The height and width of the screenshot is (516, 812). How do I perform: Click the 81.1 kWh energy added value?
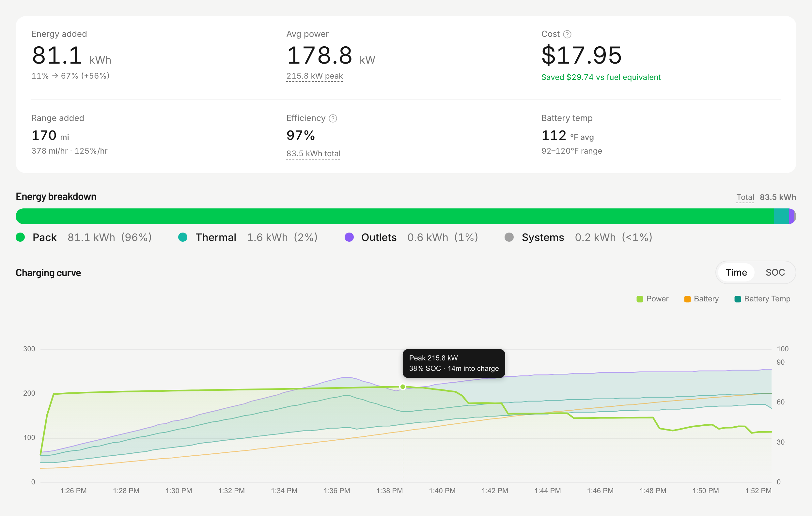71,55
